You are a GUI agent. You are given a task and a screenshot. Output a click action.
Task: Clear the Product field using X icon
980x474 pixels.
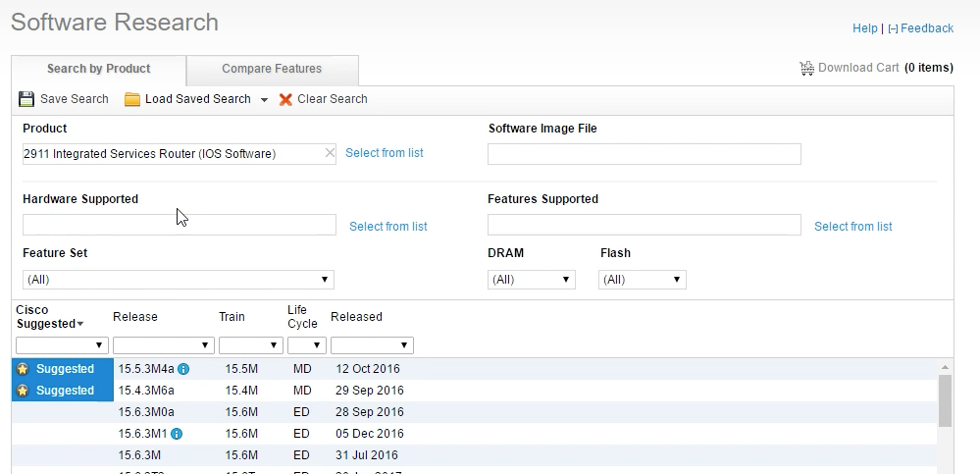coord(330,153)
